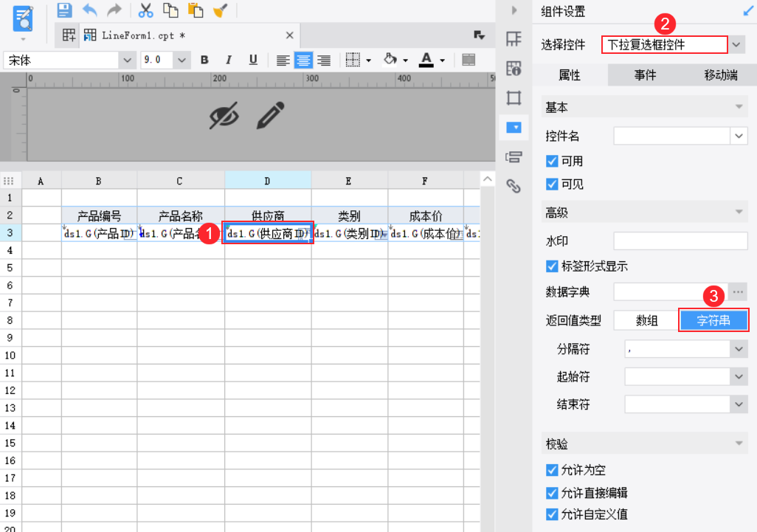Toggle the 允许自定义值 checkbox

pyautogui.click(x=552, y=514)
